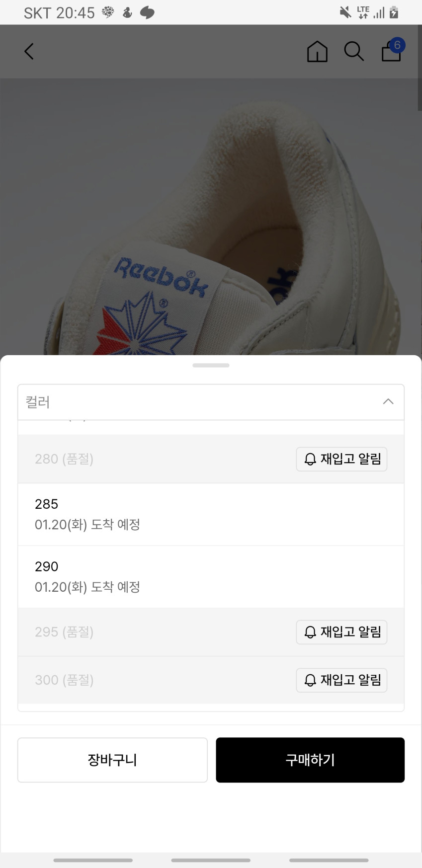Tap the back arrow icon
422x868 pixels.
tap(29, 51)
